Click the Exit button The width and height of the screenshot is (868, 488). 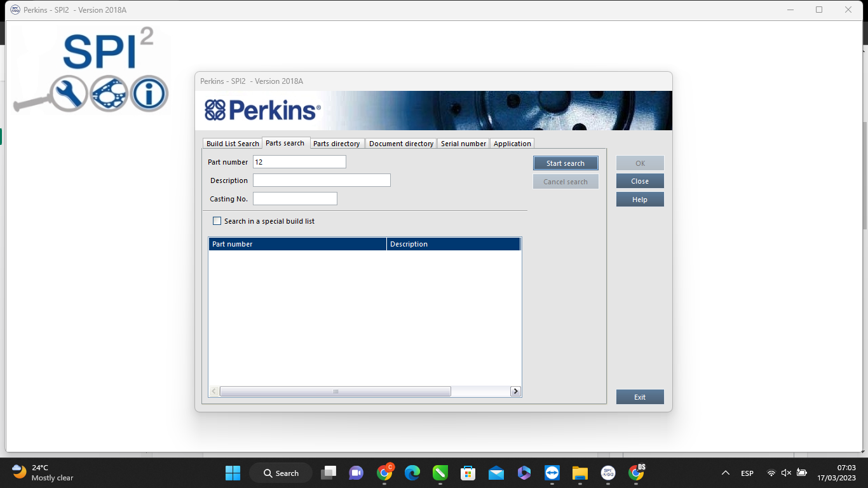(640, 396)
